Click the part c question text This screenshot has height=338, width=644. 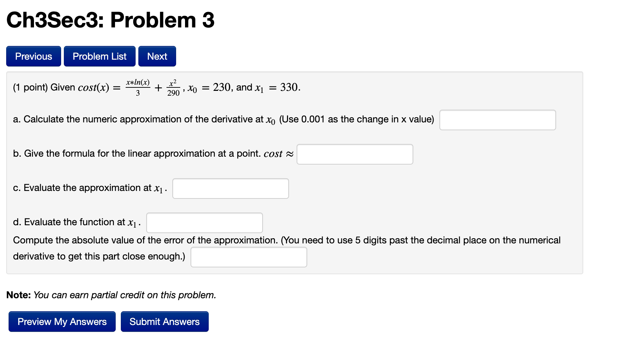89,188
